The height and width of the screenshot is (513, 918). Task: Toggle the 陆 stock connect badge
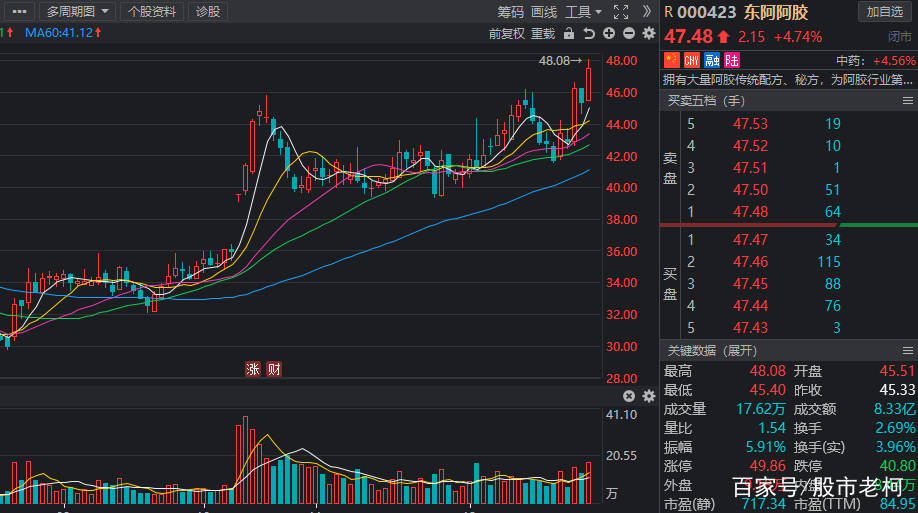732,60
